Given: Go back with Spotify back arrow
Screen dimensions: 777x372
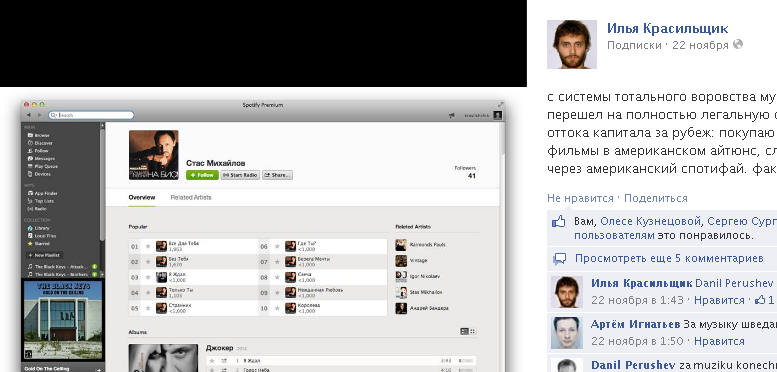Looking at the screenshot, I should [x=29, y=115].
